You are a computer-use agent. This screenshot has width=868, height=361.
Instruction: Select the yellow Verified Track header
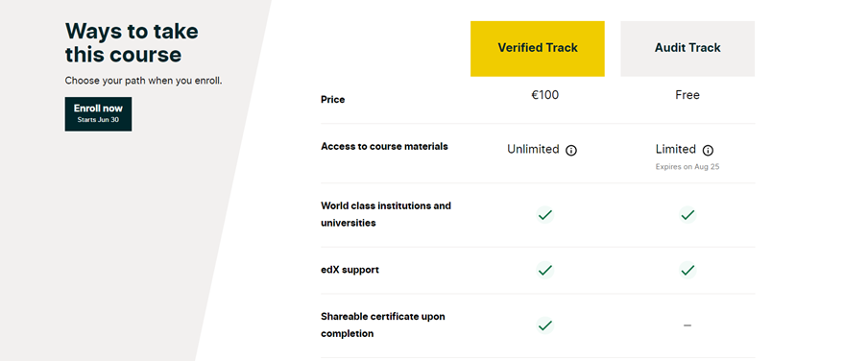[x=538, y=49]
